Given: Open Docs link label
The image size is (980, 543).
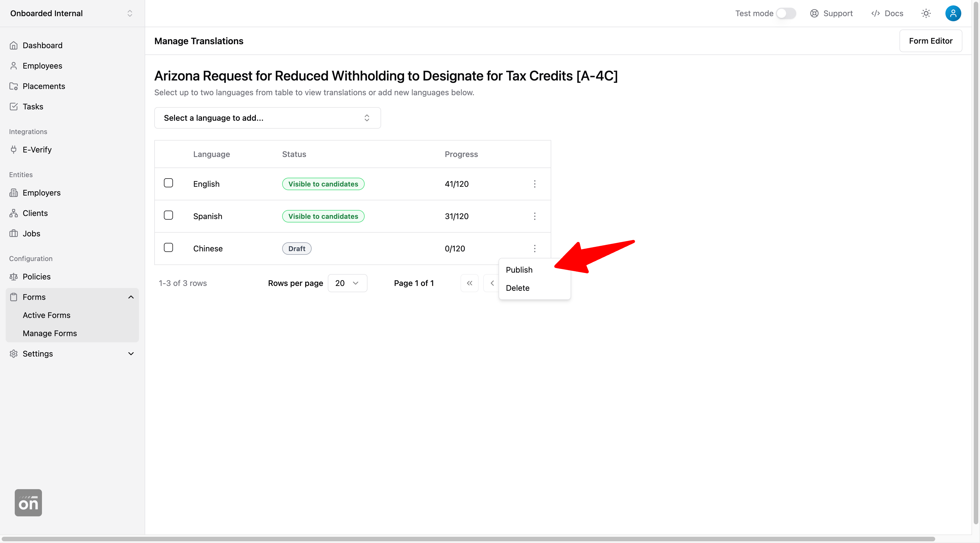Looking at the screenshot, I should 894,13.
